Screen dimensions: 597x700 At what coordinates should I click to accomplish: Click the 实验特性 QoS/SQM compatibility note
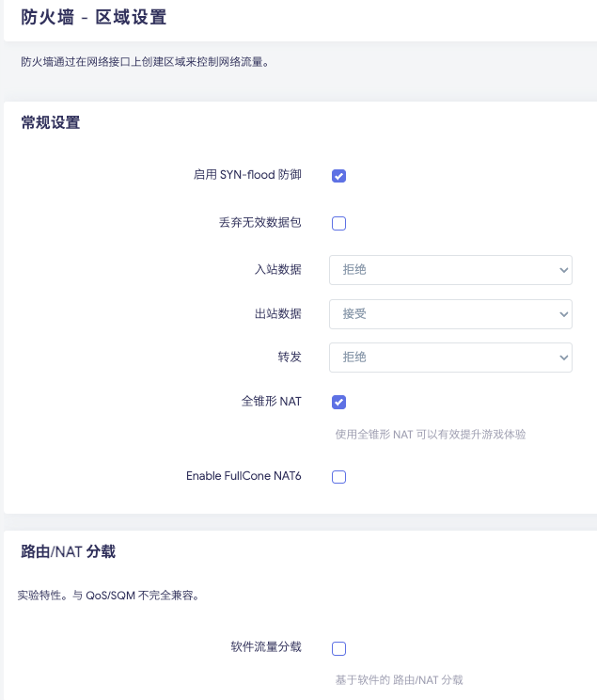(x=108, y=596)
